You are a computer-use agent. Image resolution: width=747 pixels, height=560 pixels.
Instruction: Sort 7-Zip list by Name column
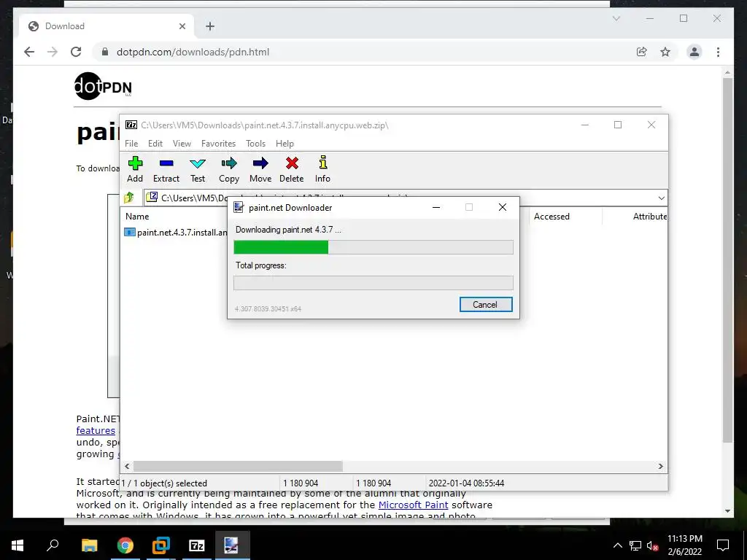(x=137, y=216)
